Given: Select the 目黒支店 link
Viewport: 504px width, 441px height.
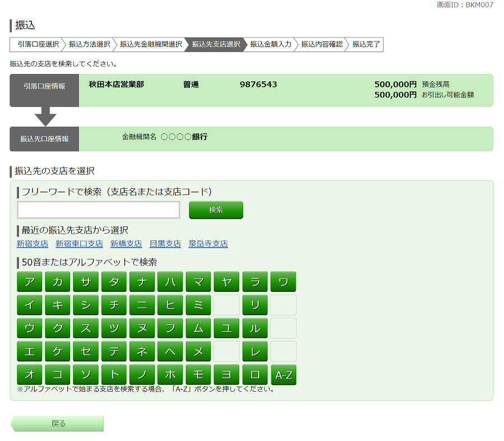Looking at the screenshot, I should click(x=165, y=244).
